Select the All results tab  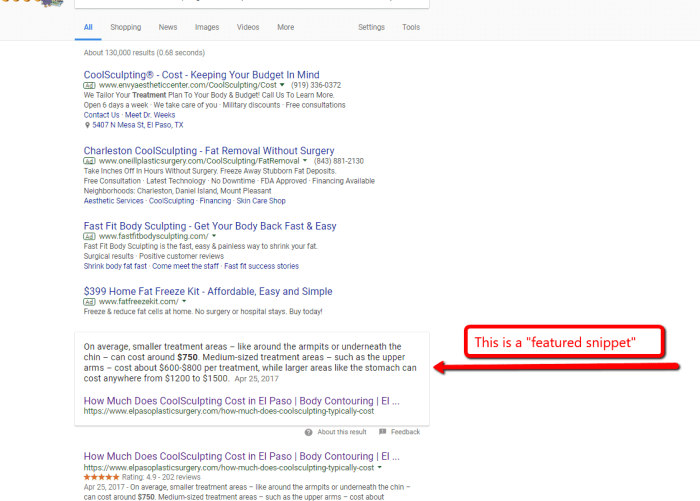click(x=88, y=27)
